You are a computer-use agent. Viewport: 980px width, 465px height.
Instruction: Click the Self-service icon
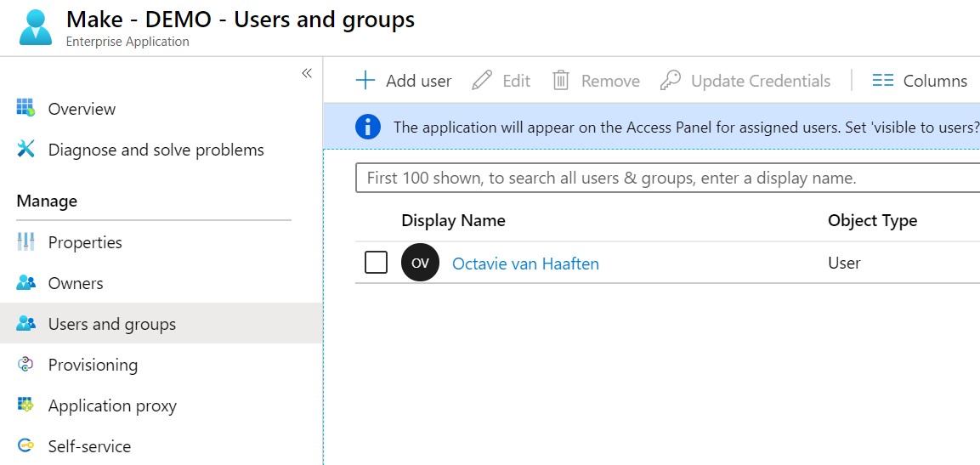point(25,446)
